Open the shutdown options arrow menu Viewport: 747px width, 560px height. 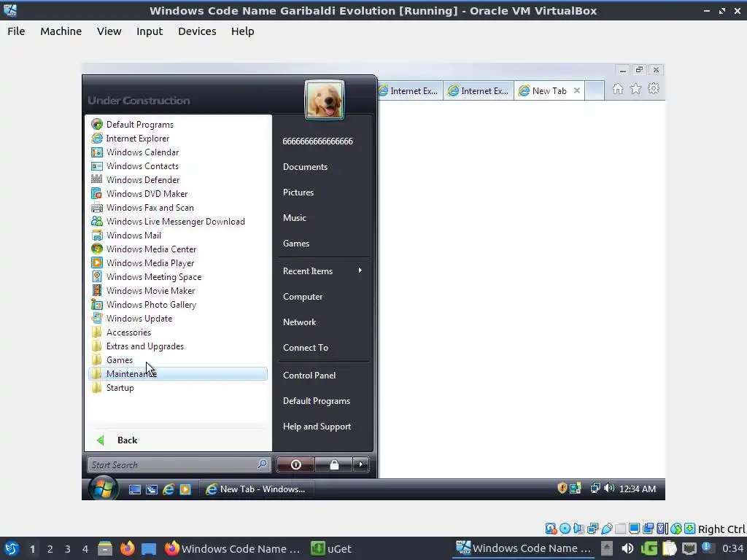point(360,464)
